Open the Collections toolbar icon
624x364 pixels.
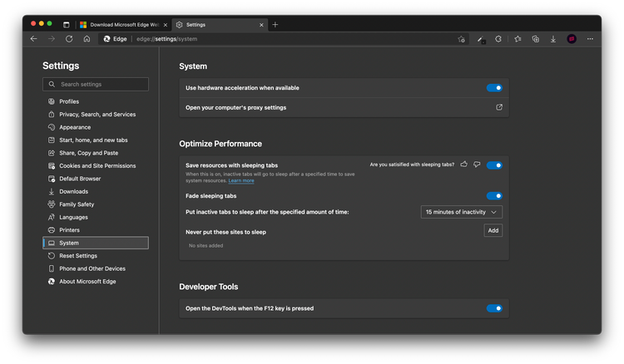(535, 39)
